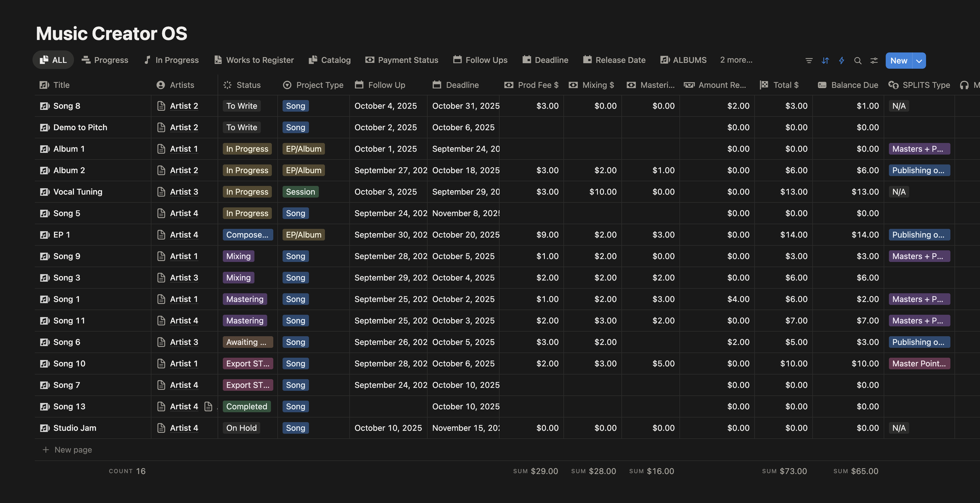Viewport: 980px width, 503px height.
Task: Click the page icon beside Artist 2 in Song 8 row
Action: [x=161, y=106]
